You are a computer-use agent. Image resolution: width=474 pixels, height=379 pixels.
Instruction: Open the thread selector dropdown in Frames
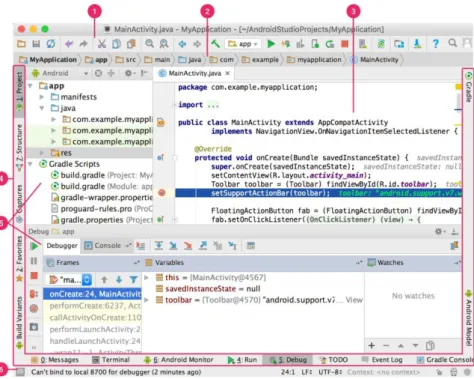click(70, 279)
